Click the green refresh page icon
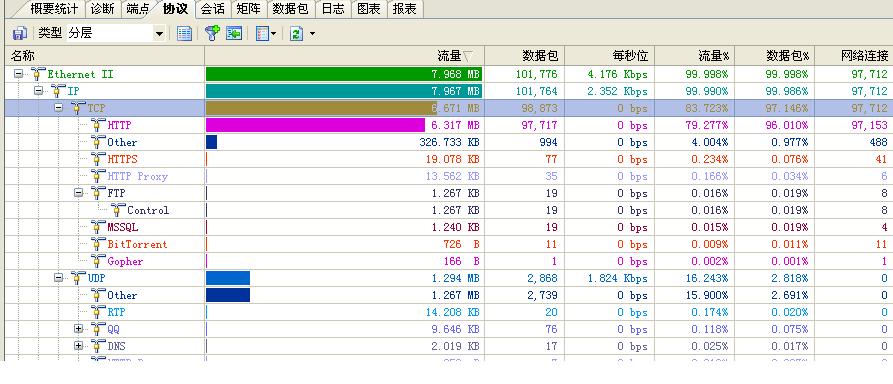The width and height of the screenshot is (893, 384). (296, 34)
